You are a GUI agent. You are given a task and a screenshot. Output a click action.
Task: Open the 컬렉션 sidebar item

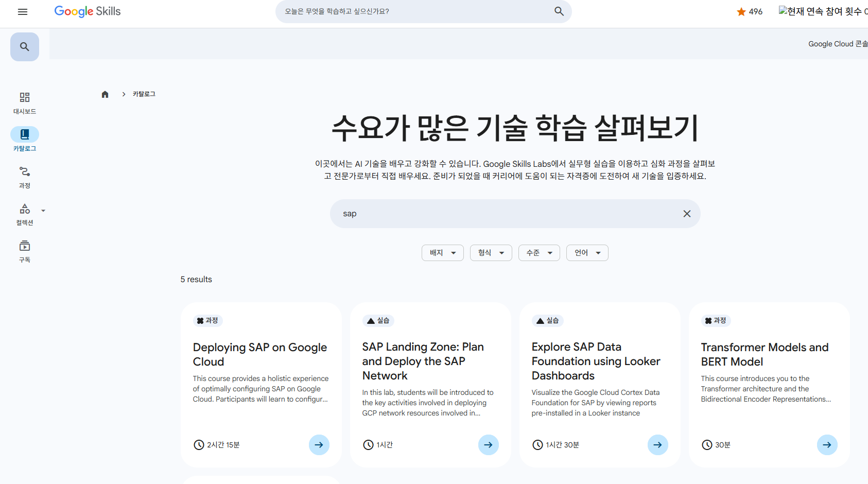point(25,214)
